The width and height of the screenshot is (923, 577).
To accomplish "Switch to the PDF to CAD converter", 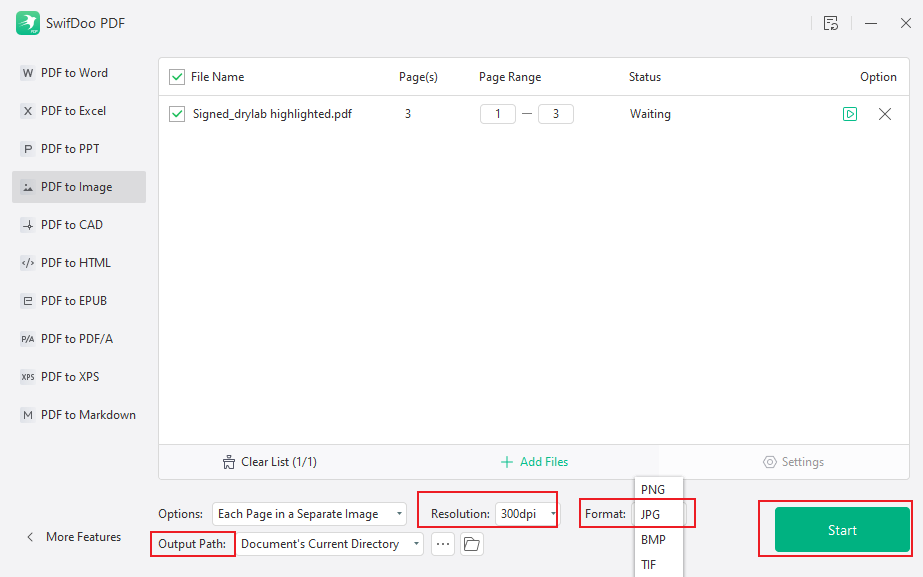I will click(x=64, y=224).
